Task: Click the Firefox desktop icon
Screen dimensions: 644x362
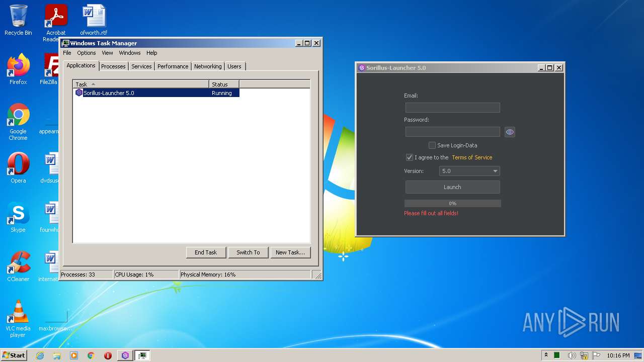Action: pos(18,69)
